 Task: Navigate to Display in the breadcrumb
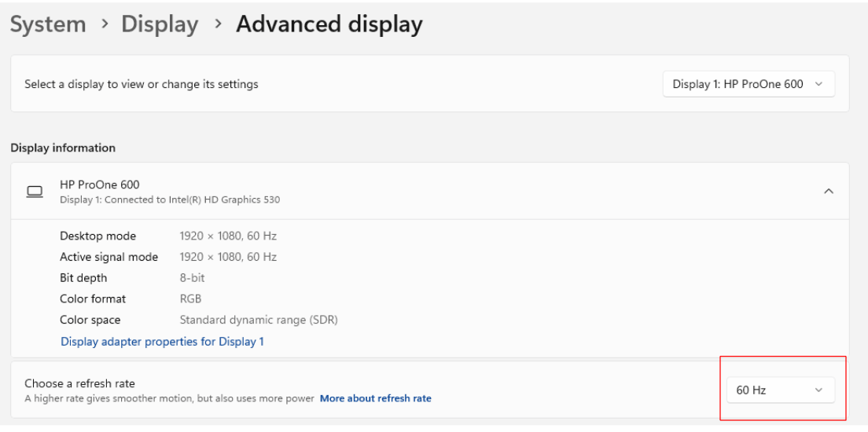[160, 24]
